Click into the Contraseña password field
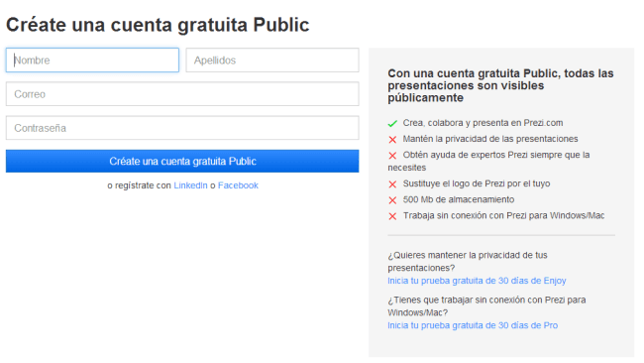The height and width of the screenshot is (363, 644). (182, 128)
